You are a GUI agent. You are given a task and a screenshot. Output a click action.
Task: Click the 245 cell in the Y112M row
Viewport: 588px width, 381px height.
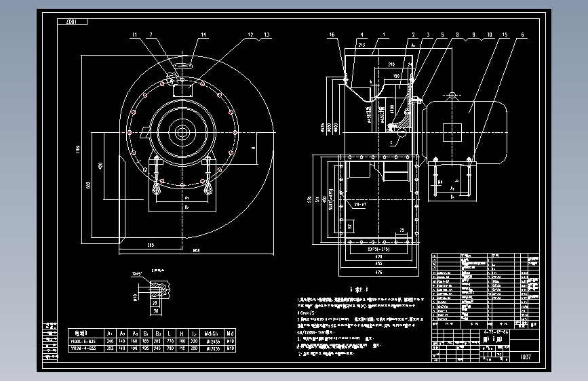pos(157,348)
